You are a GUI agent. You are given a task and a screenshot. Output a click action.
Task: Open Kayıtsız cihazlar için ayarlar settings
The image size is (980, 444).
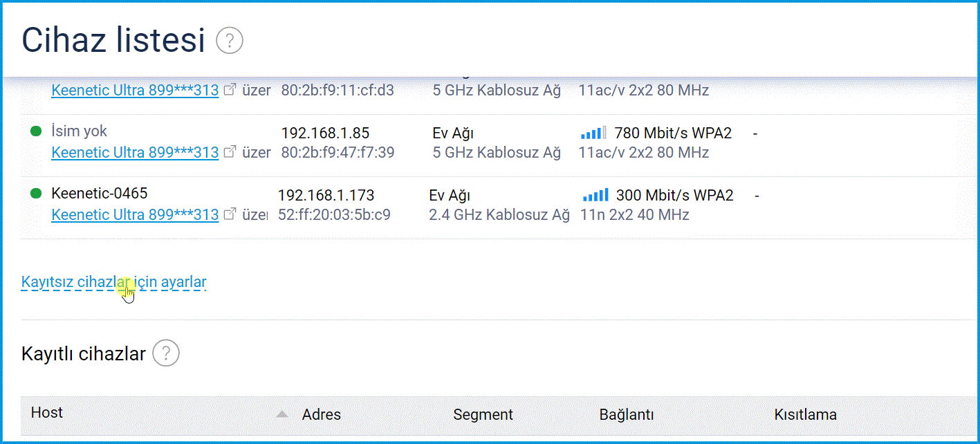tap(113, 281)
